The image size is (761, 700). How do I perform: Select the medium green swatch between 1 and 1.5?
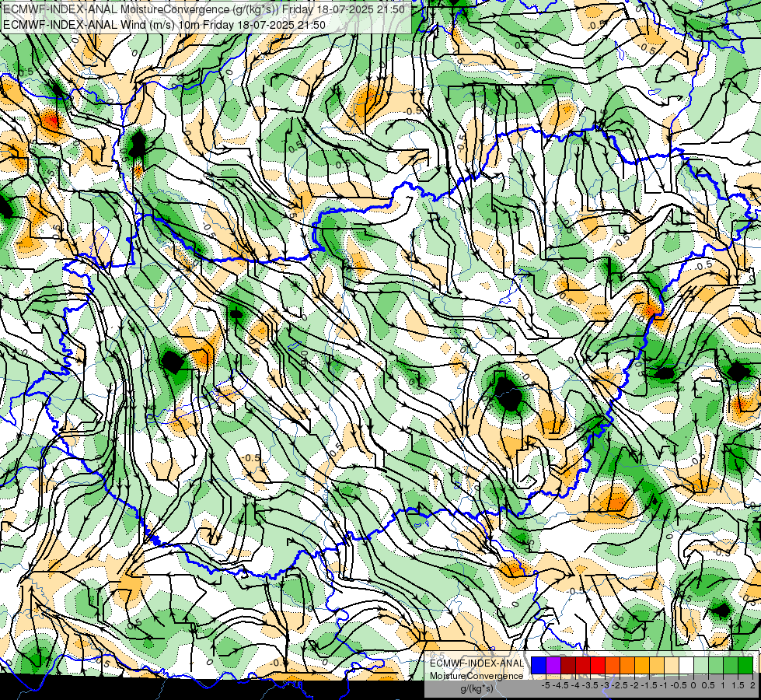[x=731, y=665]
